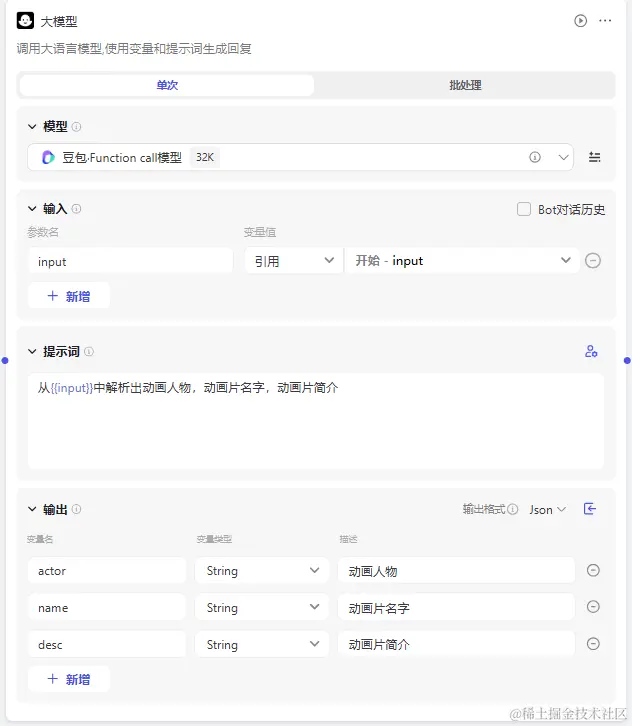Open the actor String type dropdown
Screen dimensions: 632x726
click(x=262, y=570)
